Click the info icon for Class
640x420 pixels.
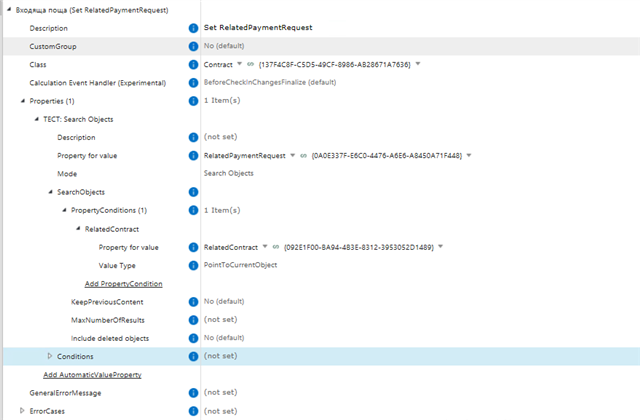click(x=194, y=64)
